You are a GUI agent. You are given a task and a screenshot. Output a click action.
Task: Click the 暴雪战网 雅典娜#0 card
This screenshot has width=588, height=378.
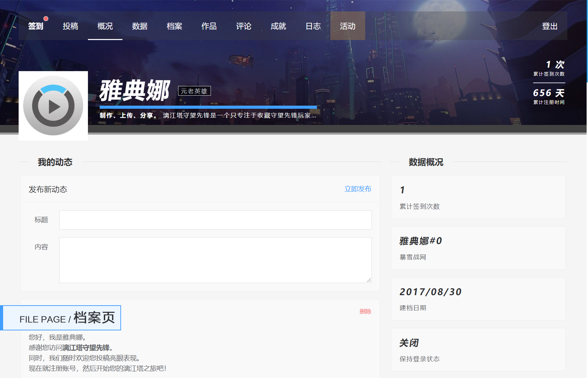[478, 248]
